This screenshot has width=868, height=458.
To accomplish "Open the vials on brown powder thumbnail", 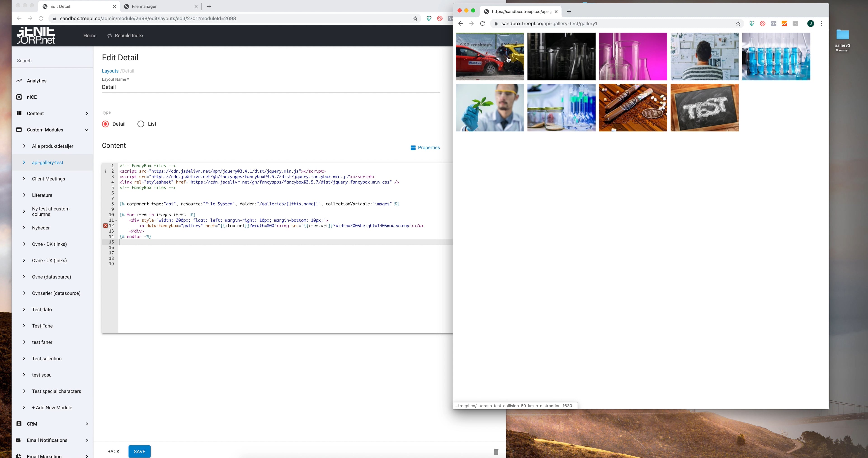I will pos(633,108).
